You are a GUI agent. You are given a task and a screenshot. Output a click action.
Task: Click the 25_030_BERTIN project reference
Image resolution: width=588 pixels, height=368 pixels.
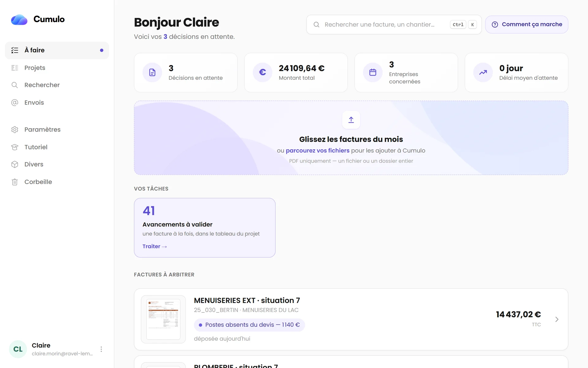pyautogui.click(x=216, y=310)
